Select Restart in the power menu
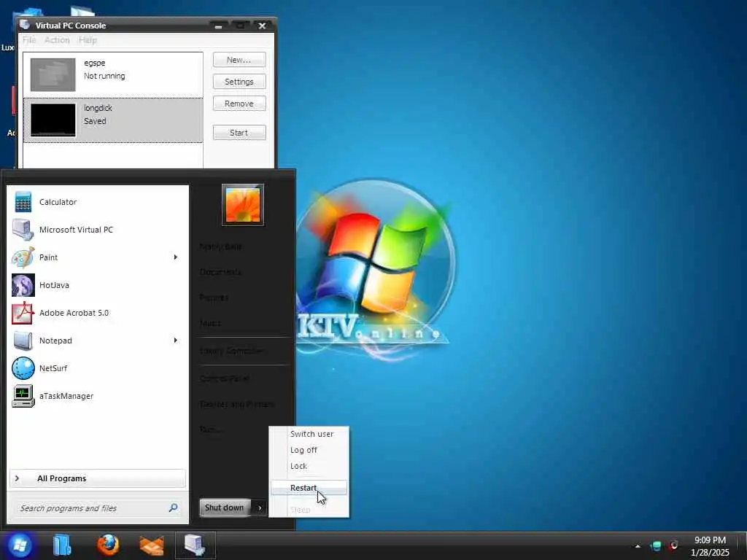This screenshot has width=747, height=560. coord(309,488)
